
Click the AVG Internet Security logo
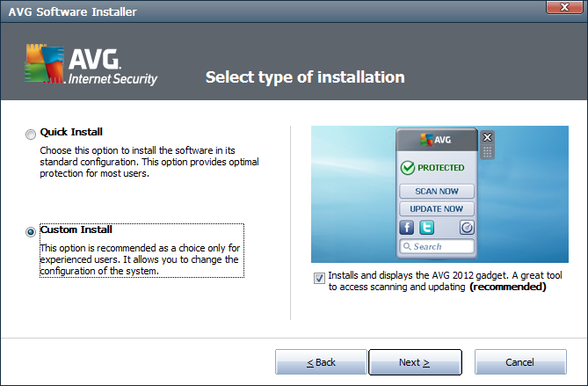91,64
